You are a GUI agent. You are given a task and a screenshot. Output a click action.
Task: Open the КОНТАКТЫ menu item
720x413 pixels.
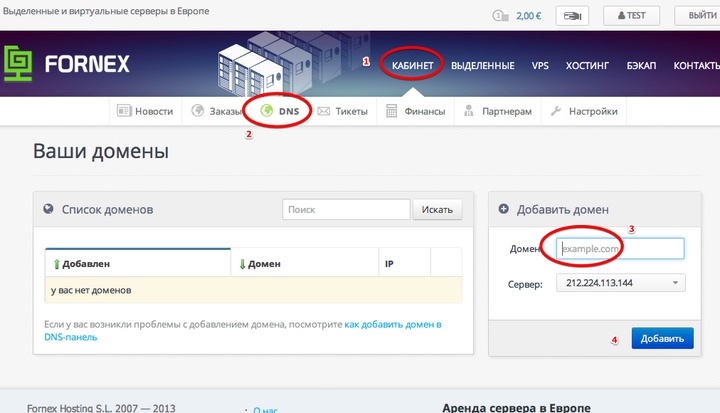point(697,66)
